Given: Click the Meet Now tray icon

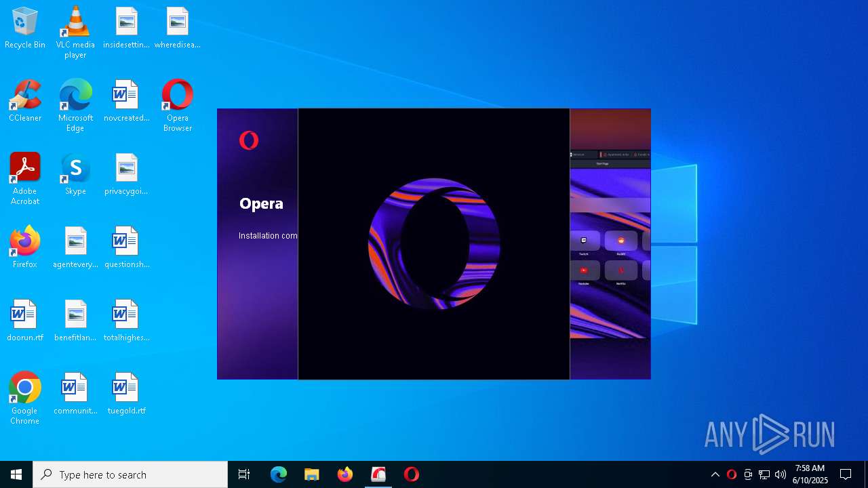Looking at the screenshot, I should (748, 474).
